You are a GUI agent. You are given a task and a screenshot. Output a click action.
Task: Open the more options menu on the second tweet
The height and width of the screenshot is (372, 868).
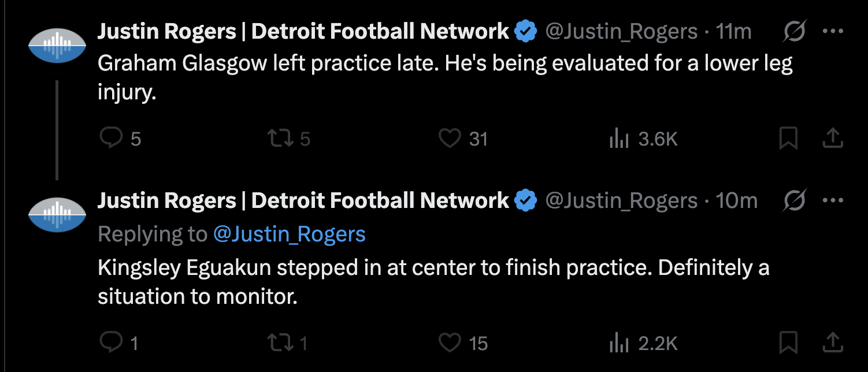(x=833, y=200)
